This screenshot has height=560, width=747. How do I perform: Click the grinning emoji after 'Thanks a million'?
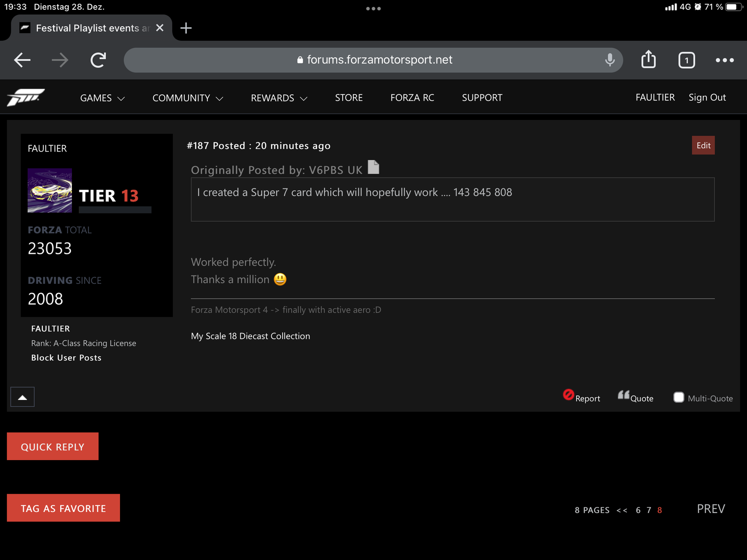[280, 279]
